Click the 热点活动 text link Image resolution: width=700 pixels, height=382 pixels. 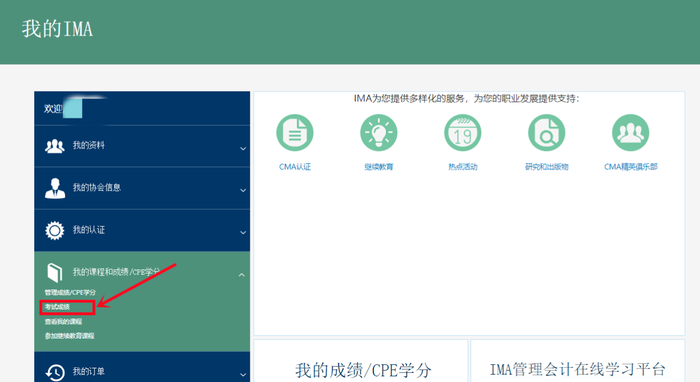pyautogui.click(x=462, y=167)
